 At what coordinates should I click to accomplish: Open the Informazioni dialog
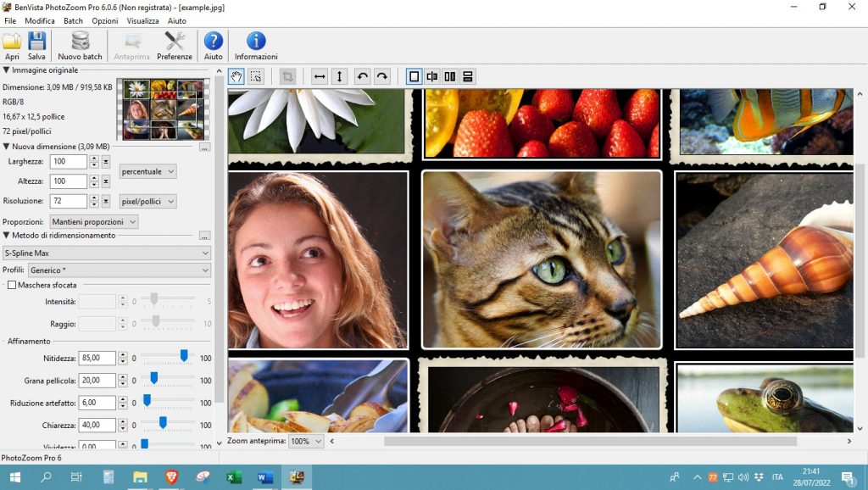pos(255,45)
